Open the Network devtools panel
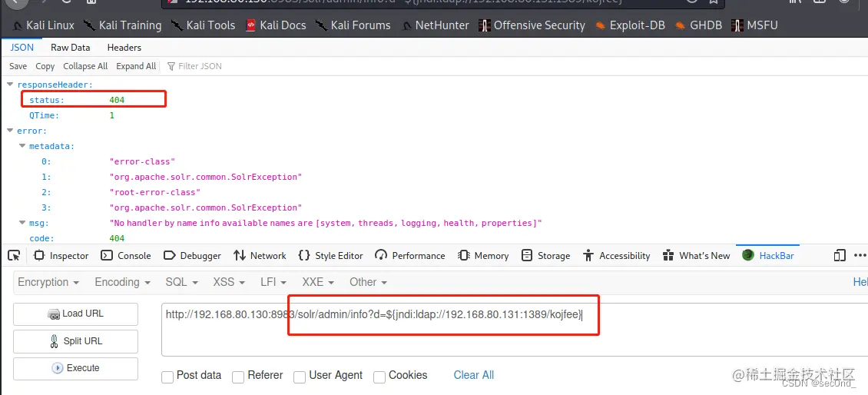This screenshot has height=395, width=868. pyautogui.click(x=260, y=255)
